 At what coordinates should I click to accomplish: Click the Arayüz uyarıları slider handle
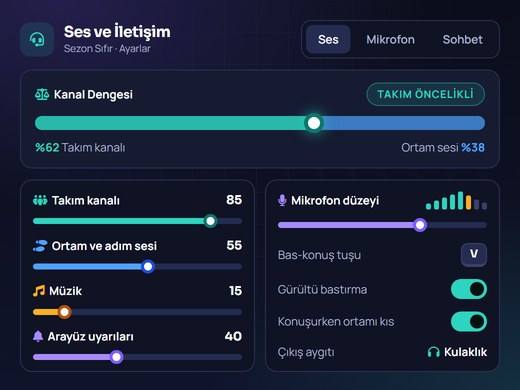(x=117, y=357)
